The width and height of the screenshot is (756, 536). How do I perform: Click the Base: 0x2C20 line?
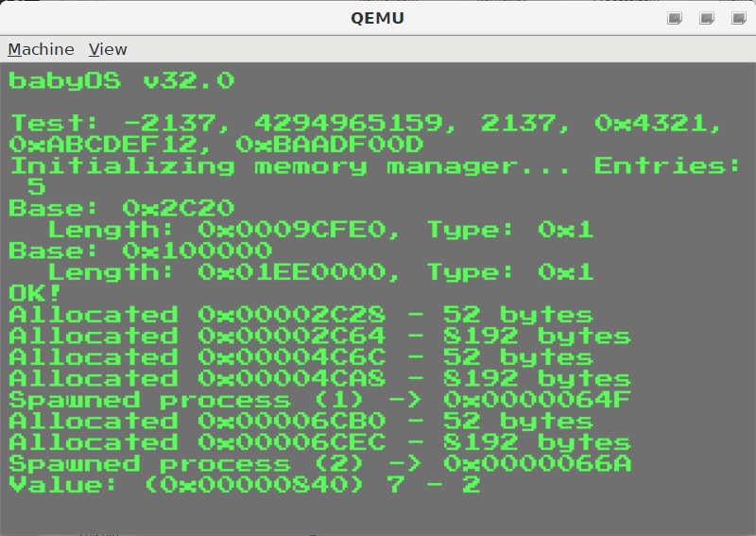[x=122, y=208]
